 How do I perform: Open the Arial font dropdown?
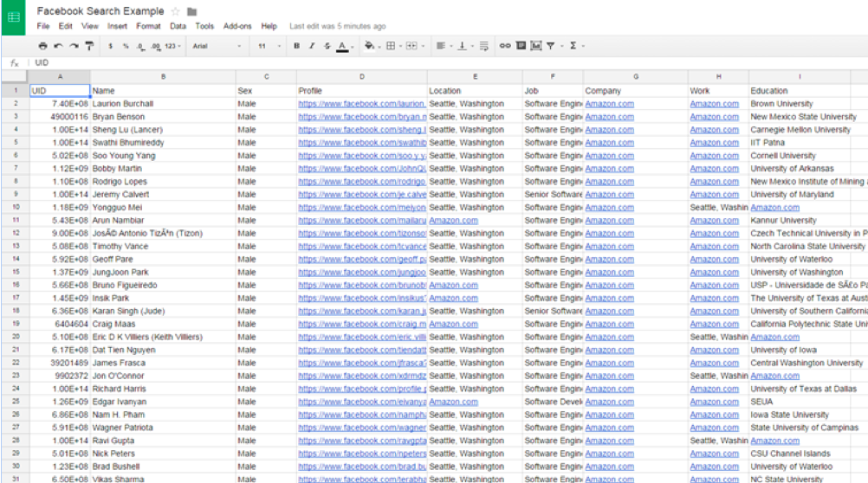[x=217, y=46]
